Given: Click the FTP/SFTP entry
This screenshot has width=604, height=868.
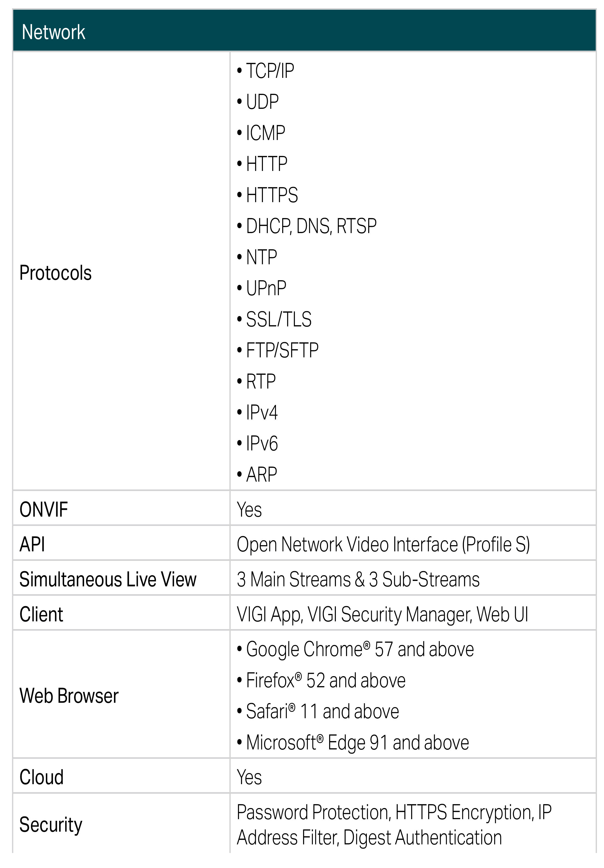Looking at the screenshot, I should [282, 350].
